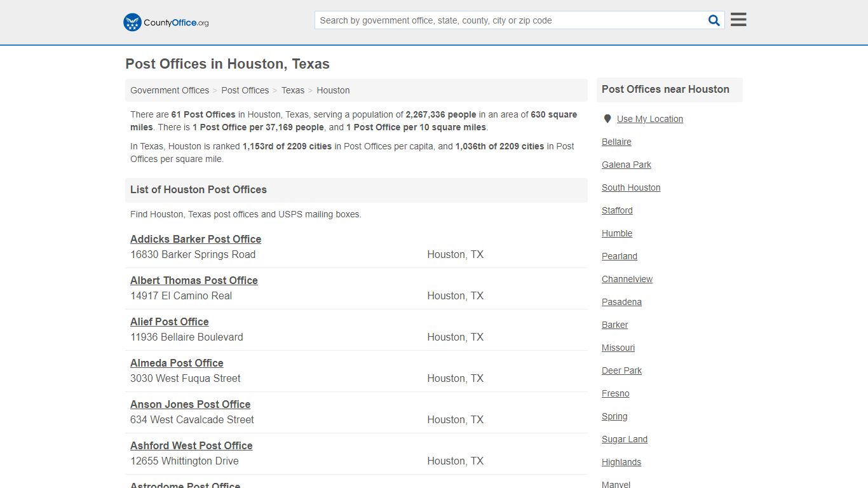Open Addicks Barker Post Office
This screenshot has height=488, width=868.
196,239
